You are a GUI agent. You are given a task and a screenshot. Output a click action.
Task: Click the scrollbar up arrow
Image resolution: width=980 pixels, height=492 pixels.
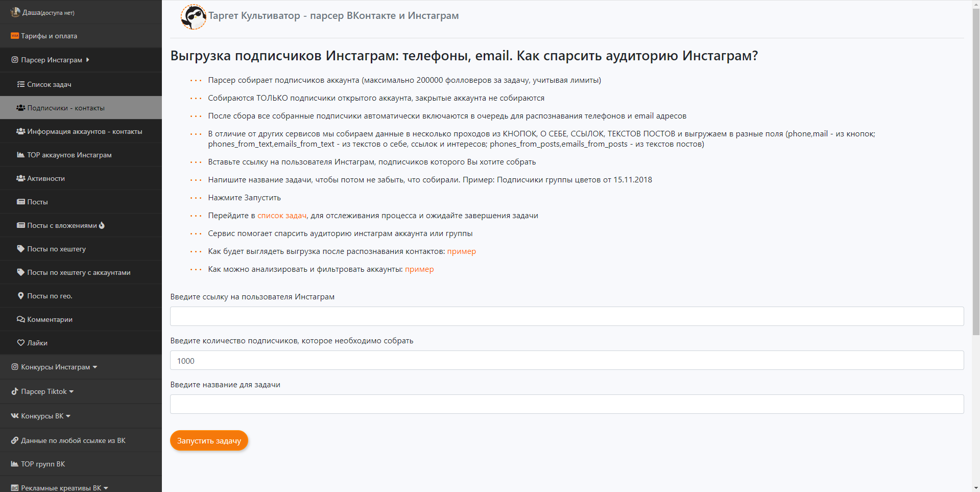click(x=976, y=4)
